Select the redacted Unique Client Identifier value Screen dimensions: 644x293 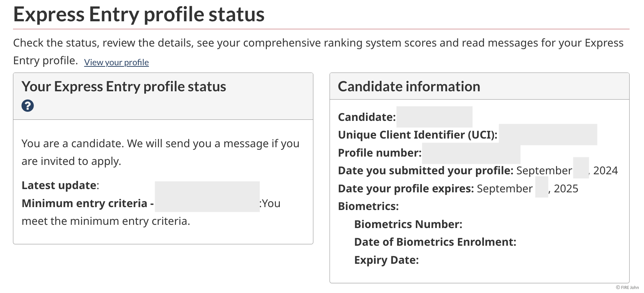coord(548,135)
